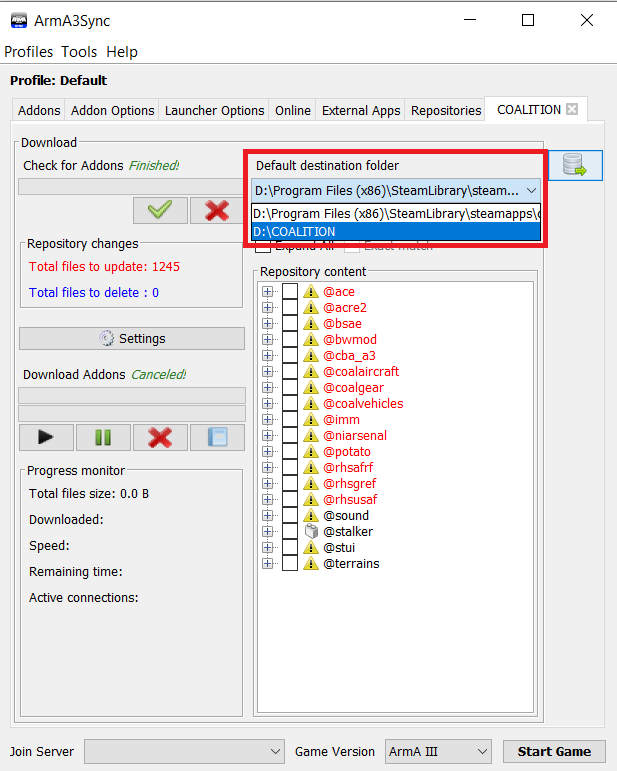The width and height of the screenshot is (617, 771).
Task: Tick the checkbox for @ace
Action: coord(290,292)
